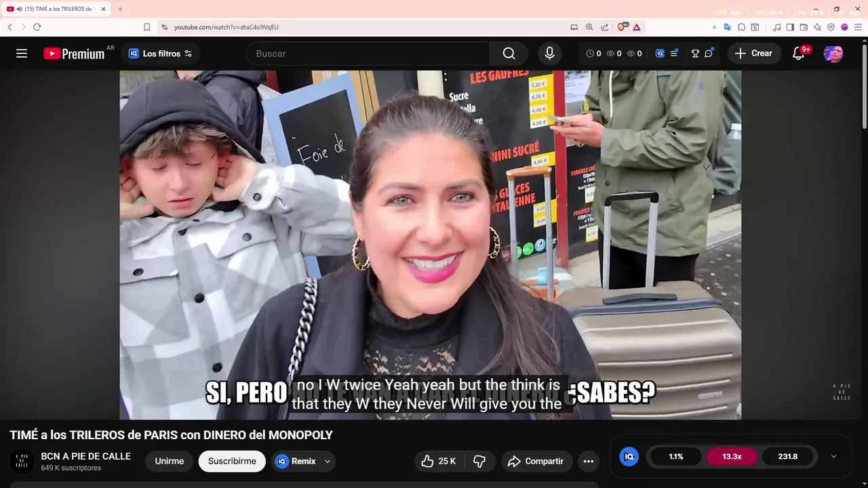The image size is (868, 488).
Task: Open the vidIQ chat bubble icon
Action: [x=709, y=54]
